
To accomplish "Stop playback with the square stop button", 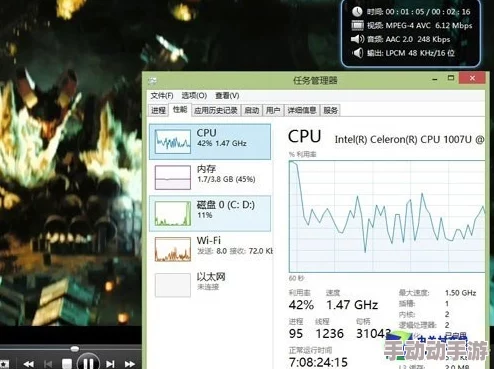I will [67, 364].
